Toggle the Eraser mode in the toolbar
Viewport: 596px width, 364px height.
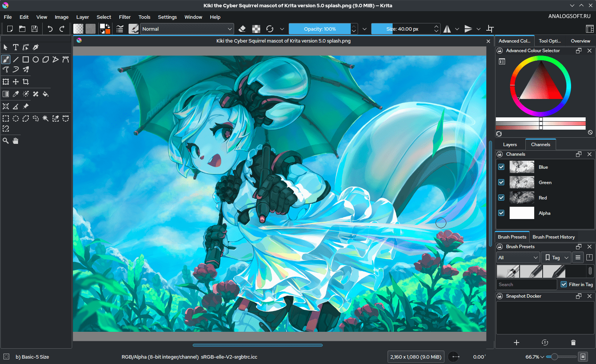tap(242, 28)
